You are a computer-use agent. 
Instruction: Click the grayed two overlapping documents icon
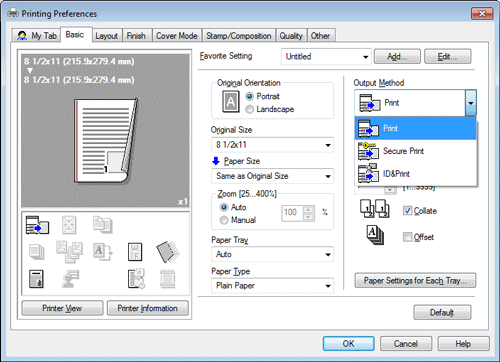[102, 224]
